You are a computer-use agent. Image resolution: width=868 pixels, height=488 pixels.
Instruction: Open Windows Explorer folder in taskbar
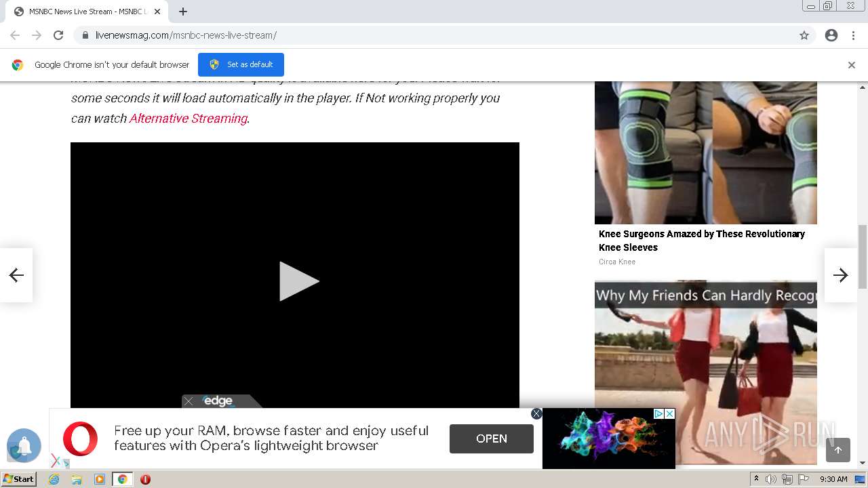point(77,479)
